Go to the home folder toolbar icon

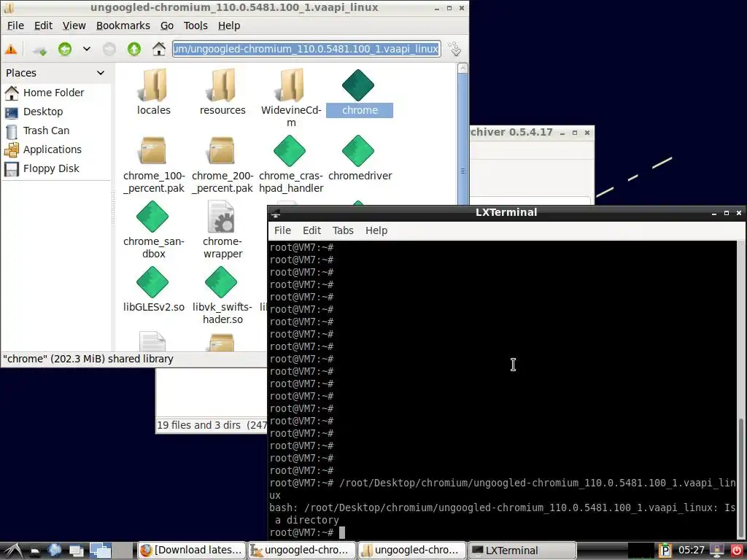[x=158, y=49]
